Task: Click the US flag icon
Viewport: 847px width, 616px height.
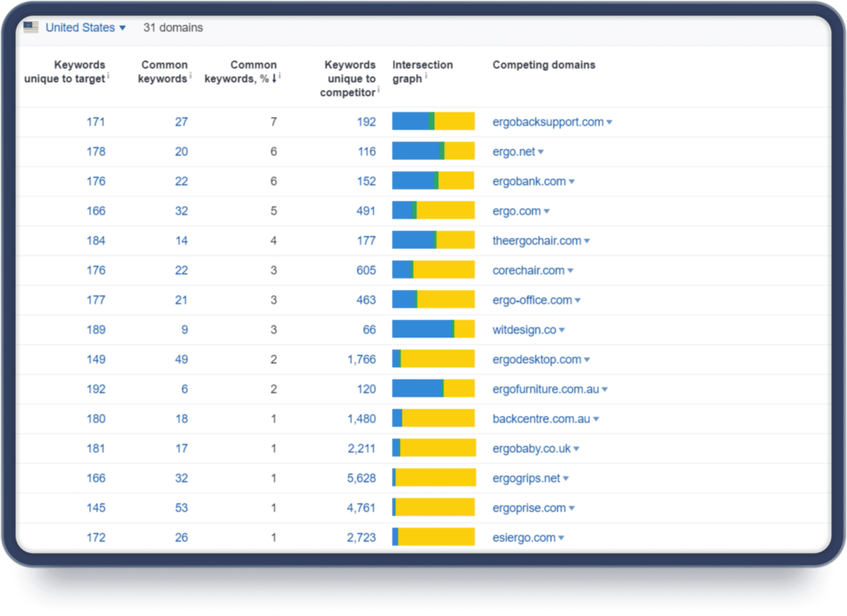Action: 31,27
